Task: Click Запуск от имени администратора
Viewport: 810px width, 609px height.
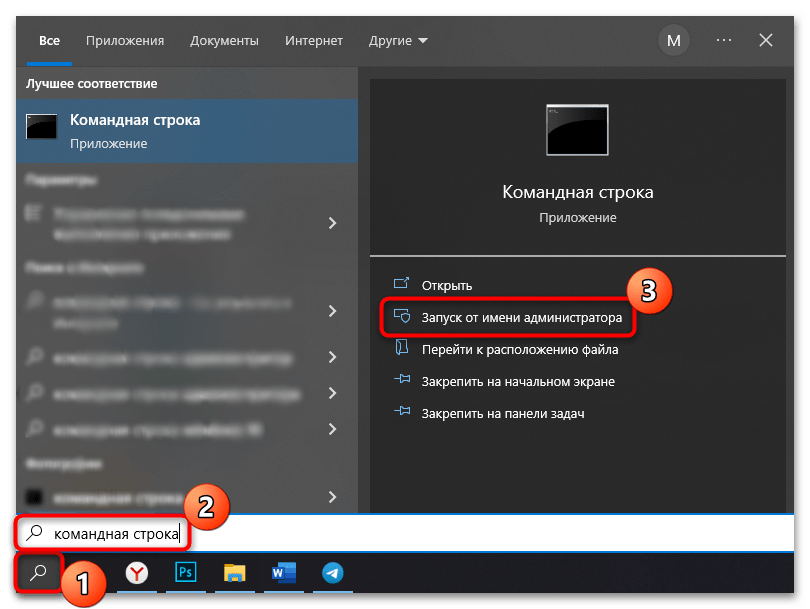Action: pyautogui.click(x=521, y=318)
